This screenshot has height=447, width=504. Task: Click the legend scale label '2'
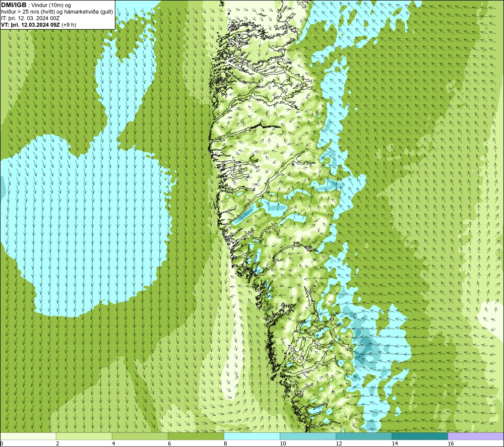pyautogui.click(x=57, y=443)
